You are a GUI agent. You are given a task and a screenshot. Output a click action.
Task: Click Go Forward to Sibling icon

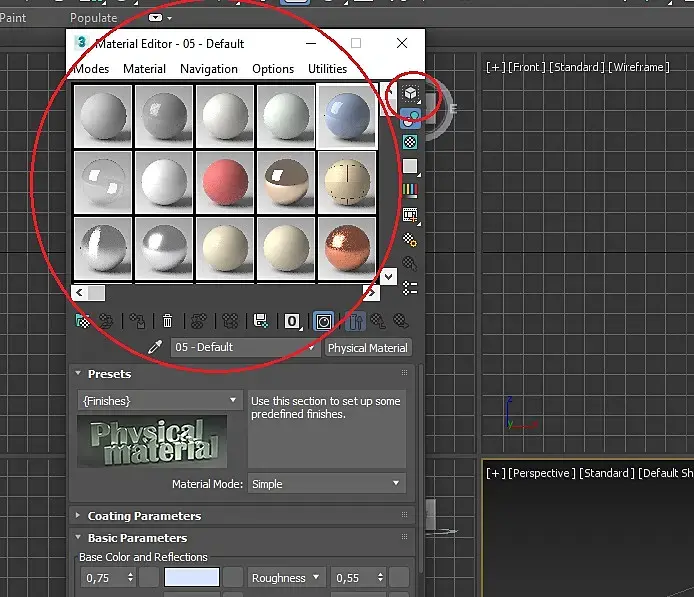point(401,321)
